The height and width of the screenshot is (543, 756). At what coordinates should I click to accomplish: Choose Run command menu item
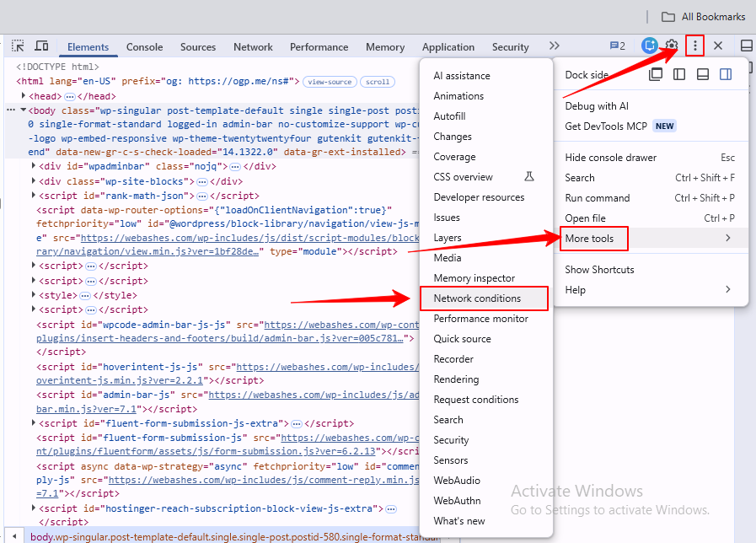tap(650, 198)
